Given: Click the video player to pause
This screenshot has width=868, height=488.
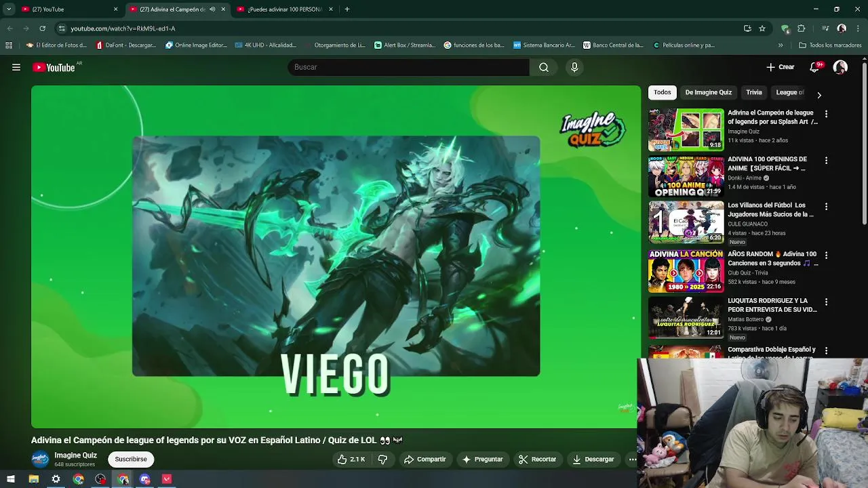Looking at the screenshot, I should (336, 256).
